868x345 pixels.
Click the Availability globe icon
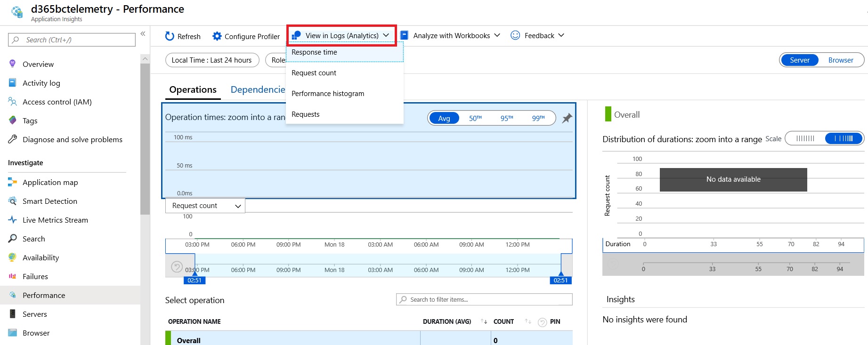click(12, 257)
